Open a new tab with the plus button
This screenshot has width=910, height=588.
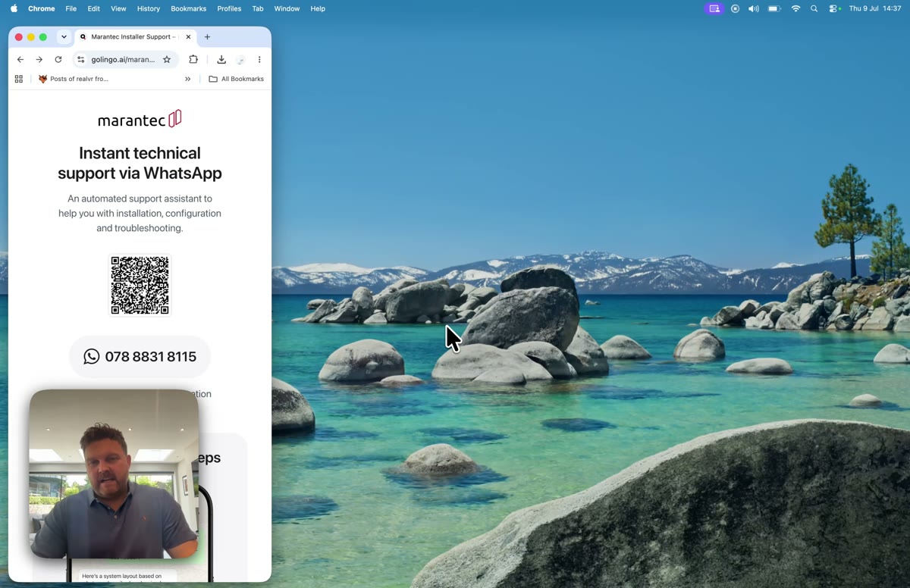click(207, 36)
